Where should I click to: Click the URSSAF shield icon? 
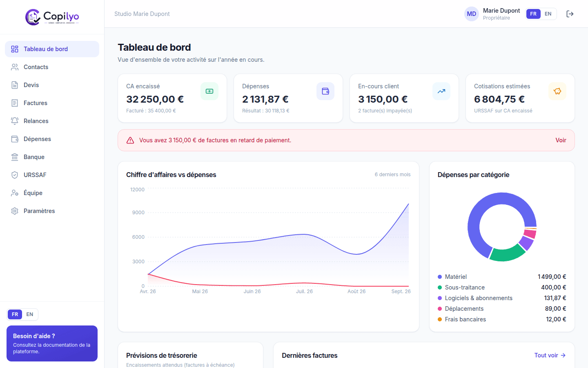(15, 175)
